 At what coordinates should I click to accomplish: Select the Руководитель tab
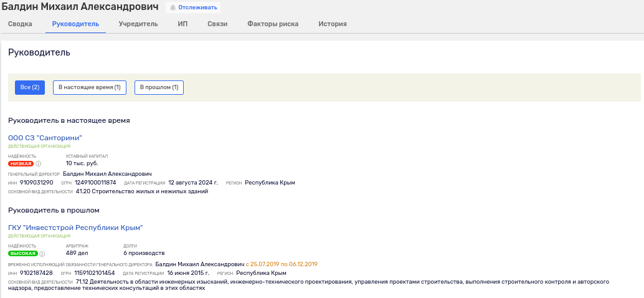tap(75, 24)
